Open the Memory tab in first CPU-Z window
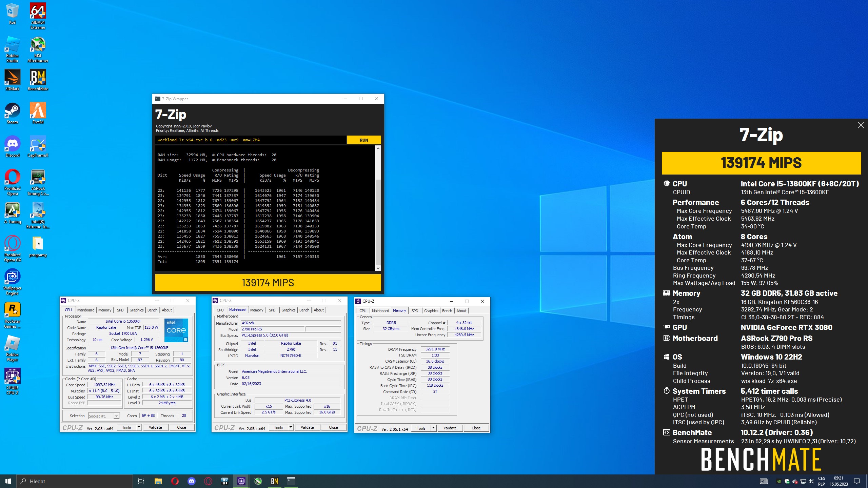The width and height of the screenshot is (868, 488). click(x=105, y=310)
